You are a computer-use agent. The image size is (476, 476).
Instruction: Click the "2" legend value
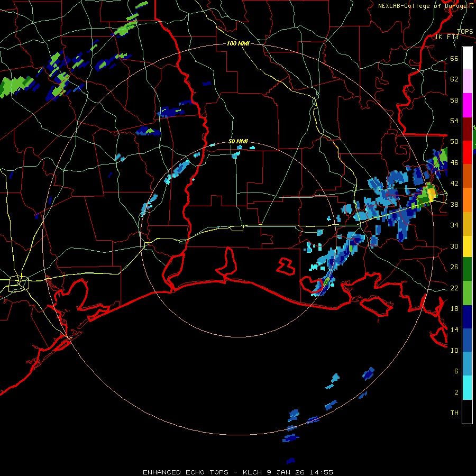(x=456, y=392)
